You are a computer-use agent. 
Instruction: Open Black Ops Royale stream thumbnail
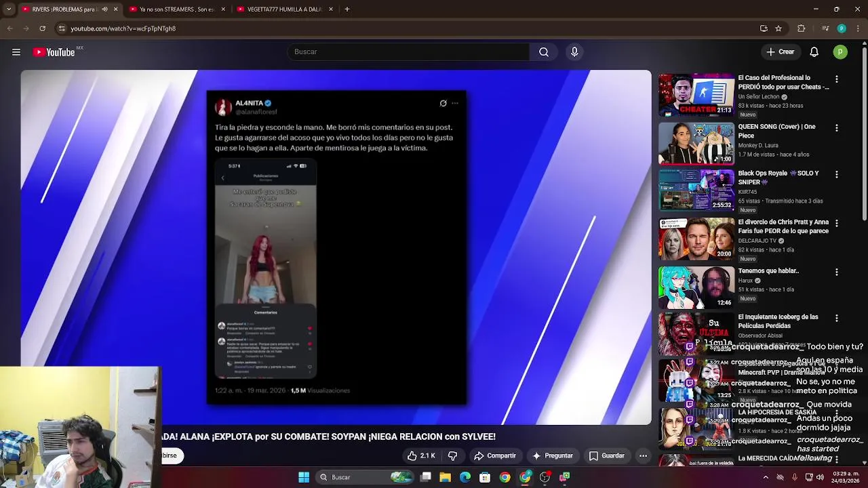[x=696, y=190]
